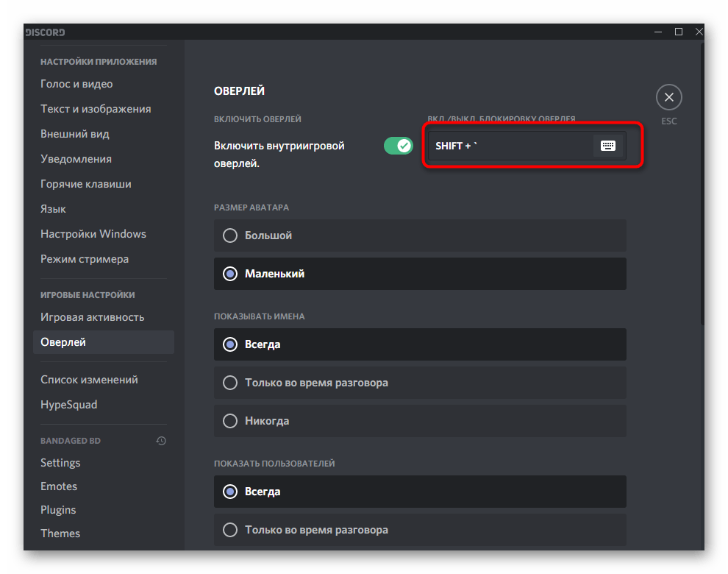
Task: Go to Игровая активность section
Action: (x=92, y=317)
